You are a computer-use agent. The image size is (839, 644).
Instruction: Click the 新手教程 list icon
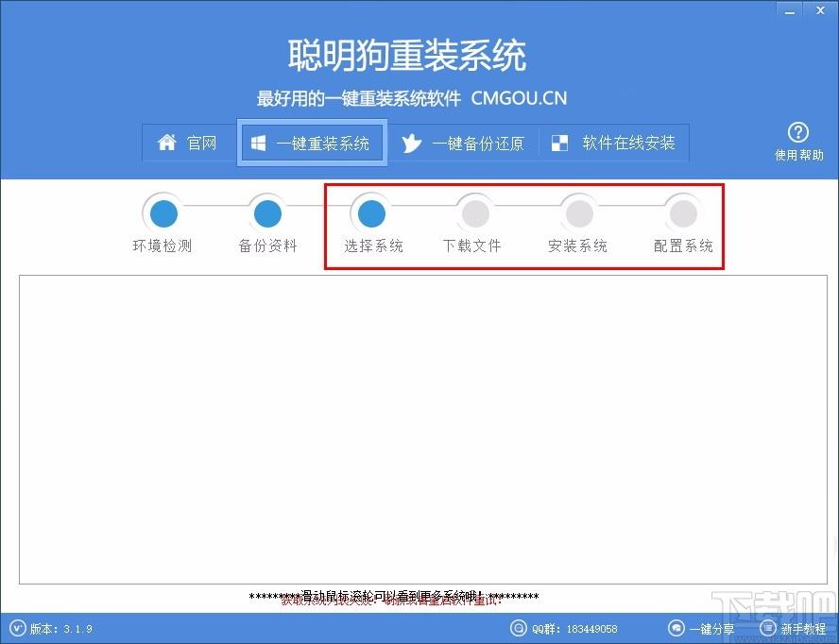[768, 628]
